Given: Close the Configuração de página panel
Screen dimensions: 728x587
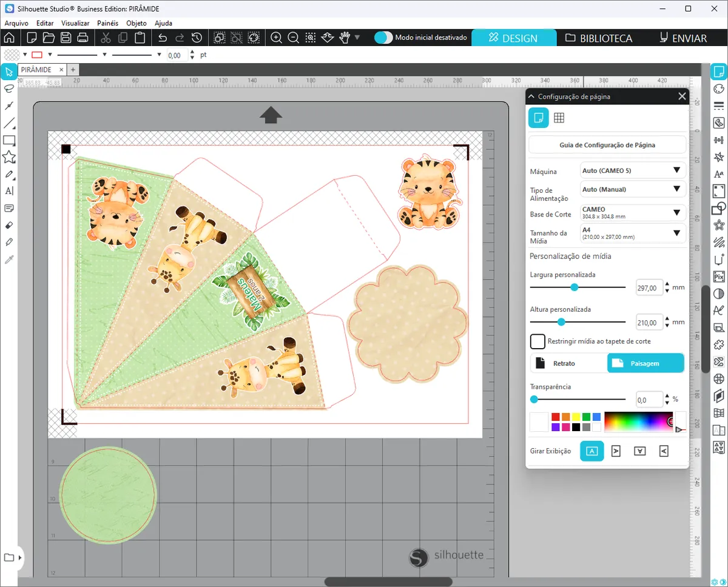Looking at the screenshot, I should 682,96.
